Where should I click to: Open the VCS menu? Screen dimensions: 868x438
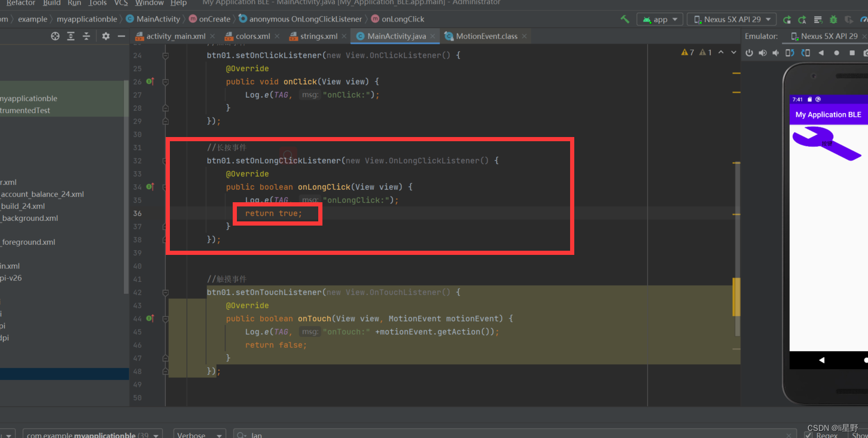point(121,3)
